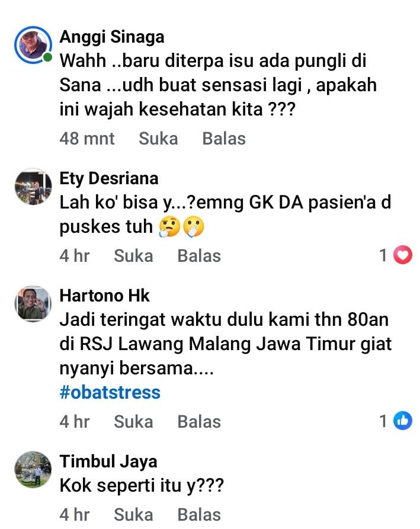
Task: Click the 48 mnt timestamp on Anggi's comment
Action: [x=87, y=139]
